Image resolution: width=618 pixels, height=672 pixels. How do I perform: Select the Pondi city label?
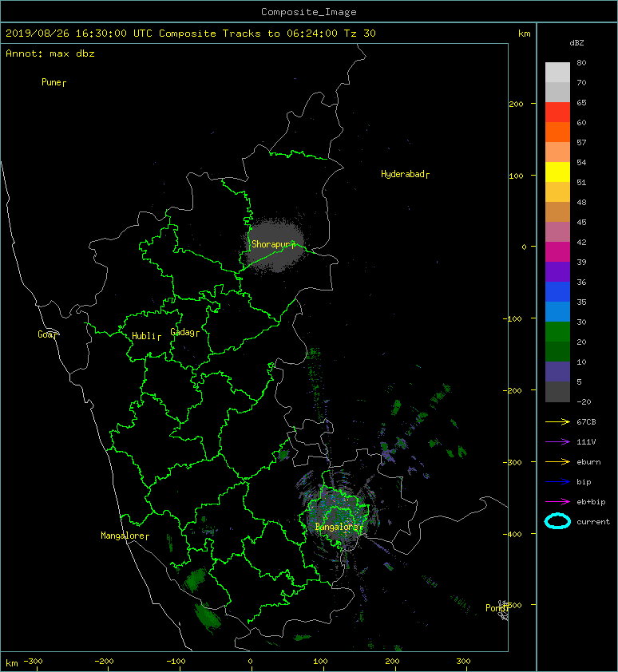tap(497, 608)
